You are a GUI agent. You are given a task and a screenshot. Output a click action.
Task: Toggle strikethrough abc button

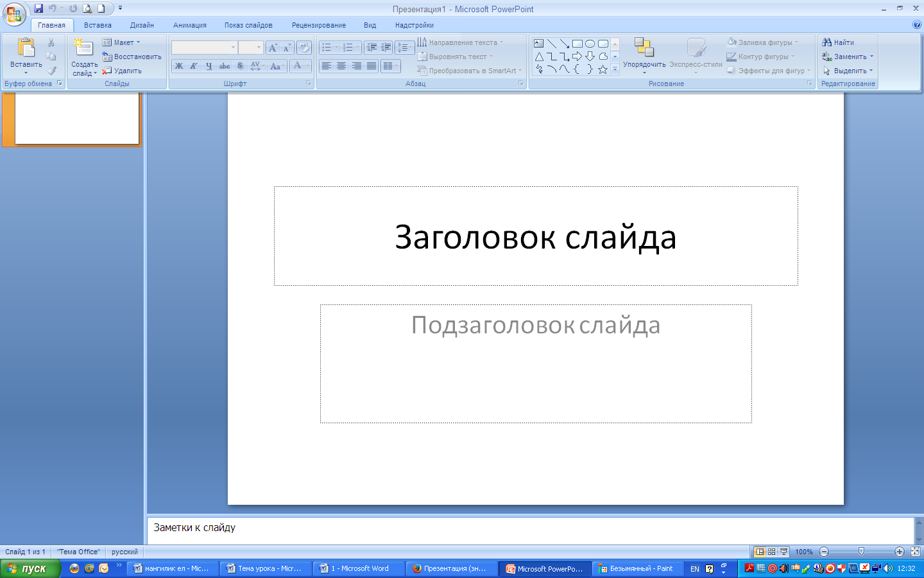pyautogui.click(x=224, y=66)
